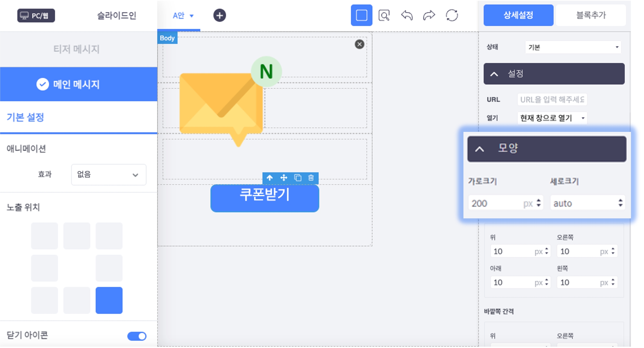Toggle the 닫기 아이콘 switch
The image size is (644, 348).
(x=137, y=336)
